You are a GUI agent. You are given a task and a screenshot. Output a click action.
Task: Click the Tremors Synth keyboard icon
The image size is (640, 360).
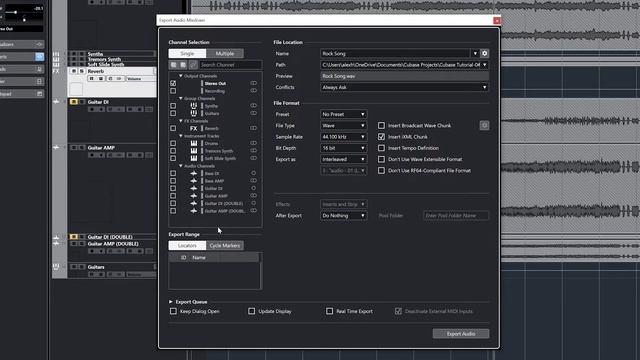tap(193, 151)
